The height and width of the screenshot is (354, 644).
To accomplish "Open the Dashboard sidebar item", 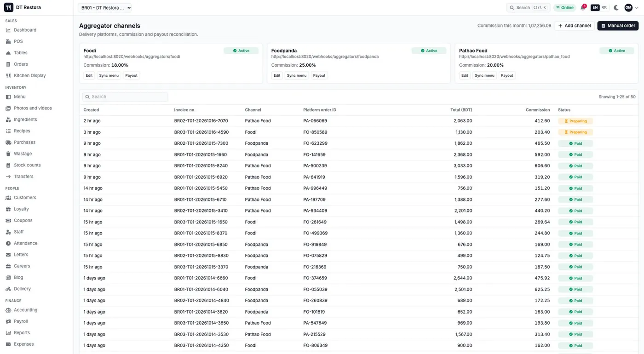I will pos(25,30).
